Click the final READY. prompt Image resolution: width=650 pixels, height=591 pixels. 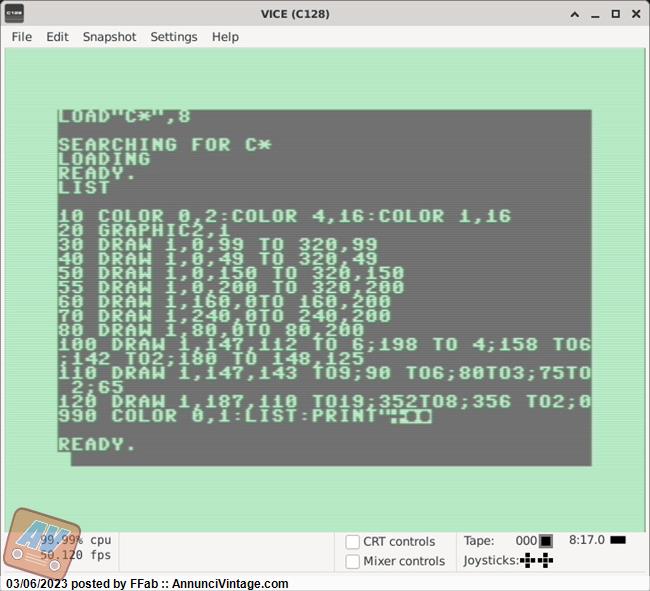97,444
